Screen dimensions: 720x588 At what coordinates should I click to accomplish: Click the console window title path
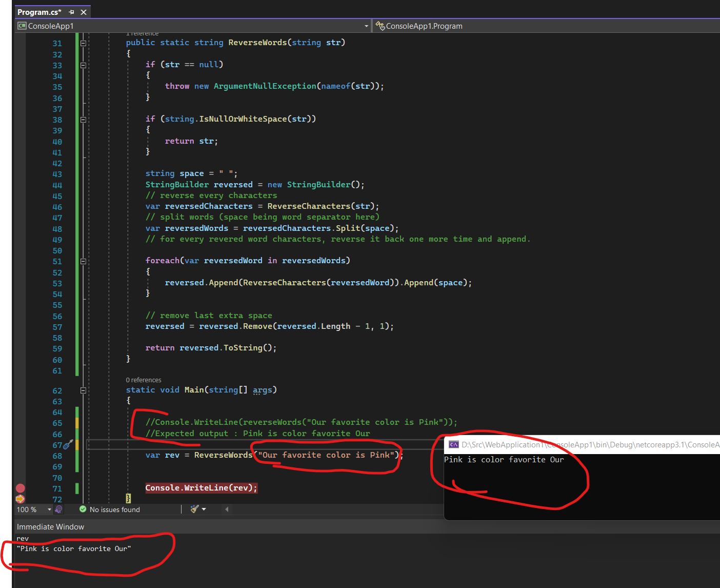(x=591, y=445)
